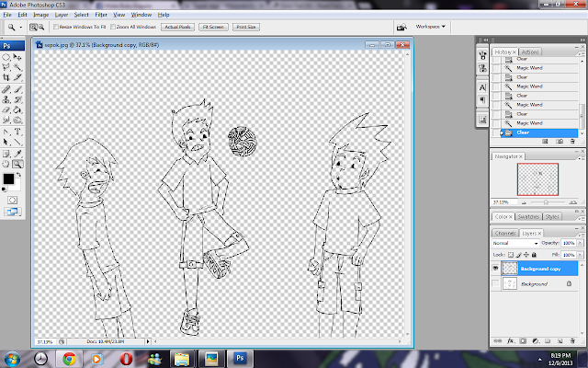The image size is (588, 368).
Task: Open the Filter menu
Action: tap(101, 15)
